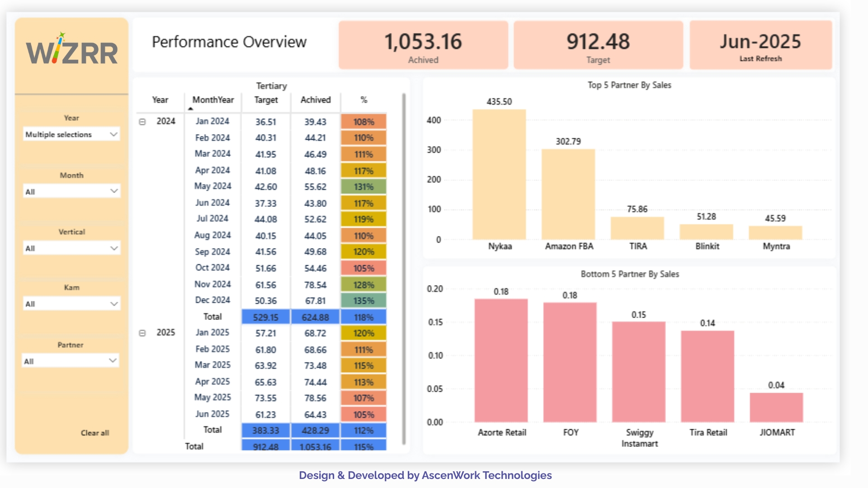The width and height of the screenshot is (868, 488).
Task: Click the Achived 1,053.16 KPI card
Action: [423, 46]
